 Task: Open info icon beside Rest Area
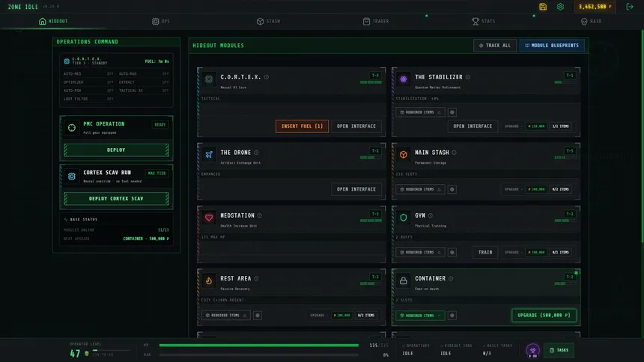tap(256, 279)
